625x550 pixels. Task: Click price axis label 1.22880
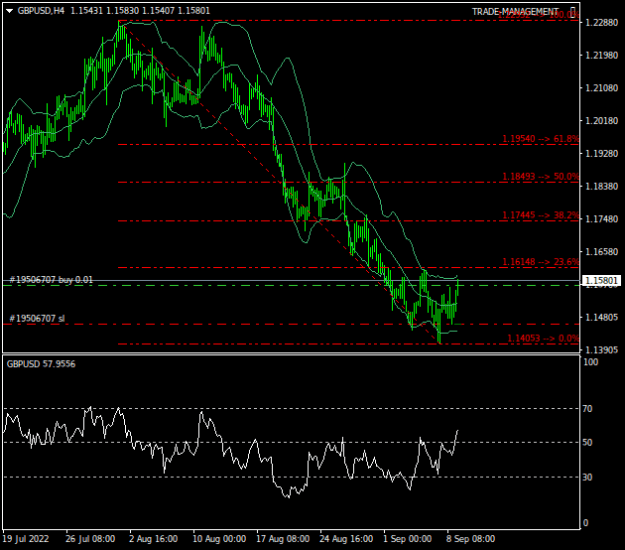601,23
